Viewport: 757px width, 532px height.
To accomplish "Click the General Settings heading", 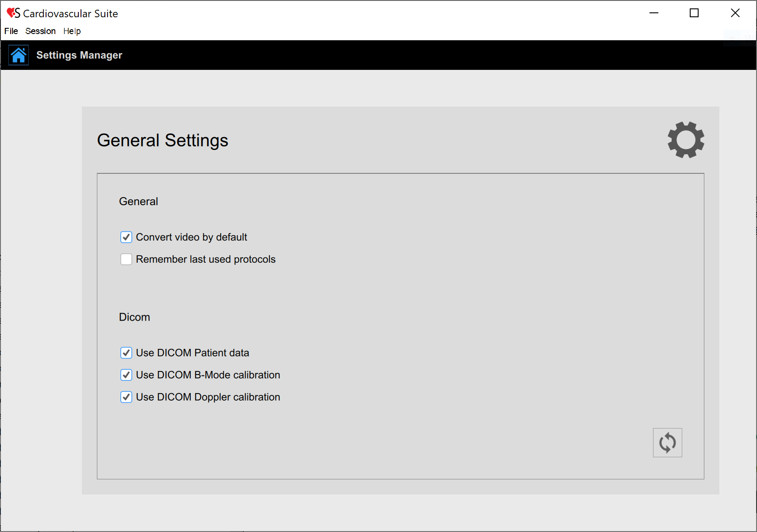I will (162, 140).
